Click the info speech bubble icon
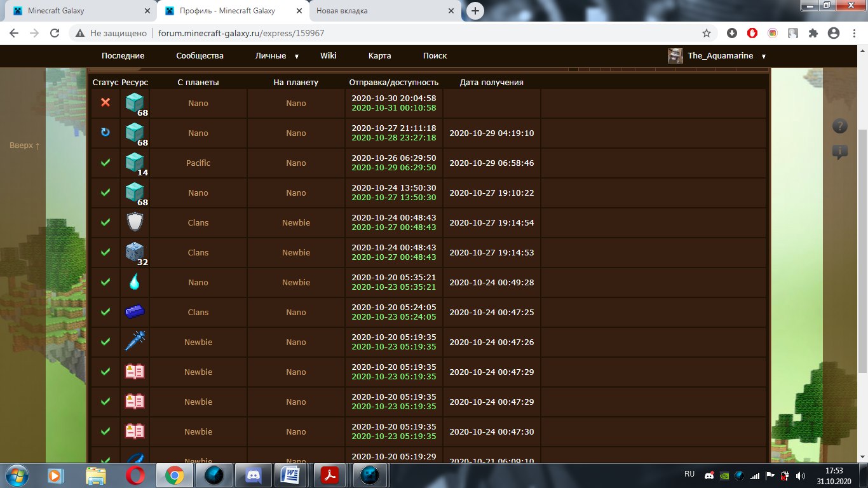The height and width of the screenshot is (488, 868). point(839,152)
